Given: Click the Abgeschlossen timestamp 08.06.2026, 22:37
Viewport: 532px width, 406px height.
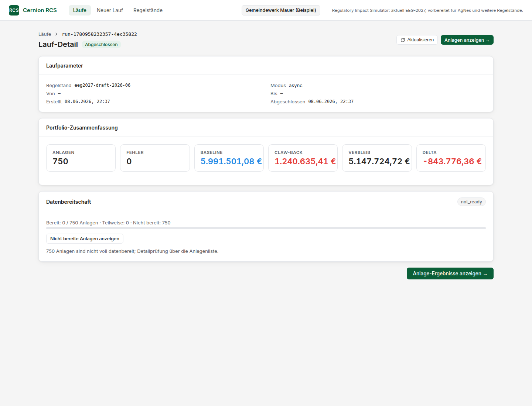Looking at the screenshot, I should tap(331, 101).
